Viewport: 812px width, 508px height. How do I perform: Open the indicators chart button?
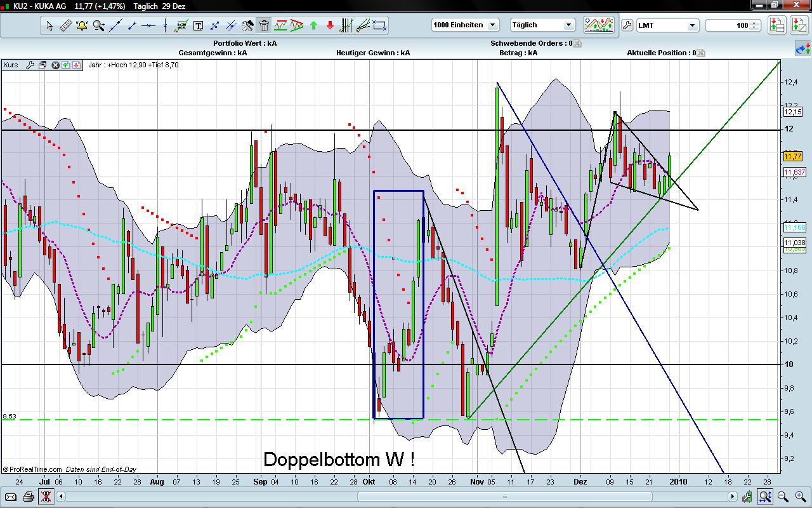coord(599,25)
